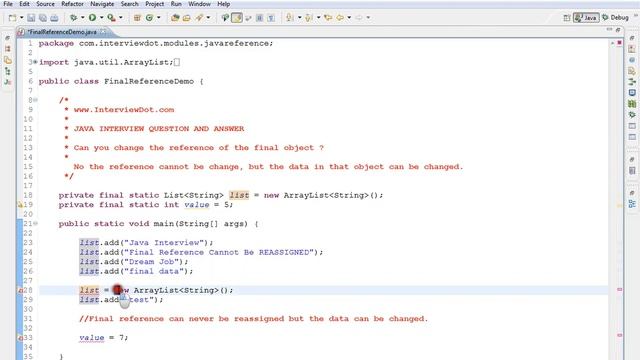Restore the top right sidebar view stack

(x=632, y=38)
